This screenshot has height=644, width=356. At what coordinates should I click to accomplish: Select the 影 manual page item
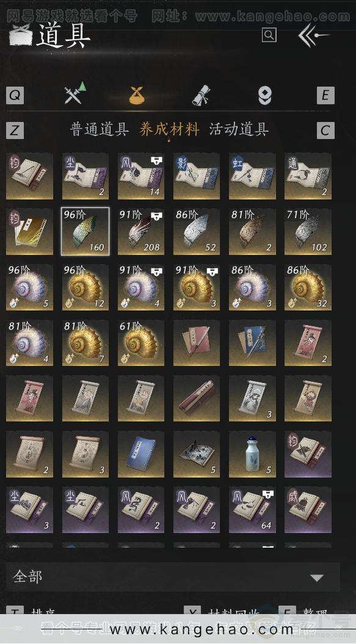pos(197,176)
